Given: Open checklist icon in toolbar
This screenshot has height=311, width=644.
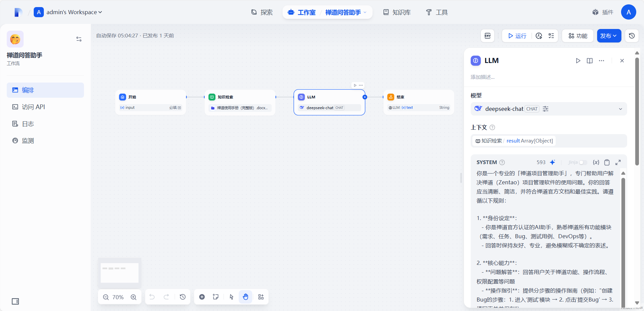Looking at the screenshot, I should tap(551, 36).
